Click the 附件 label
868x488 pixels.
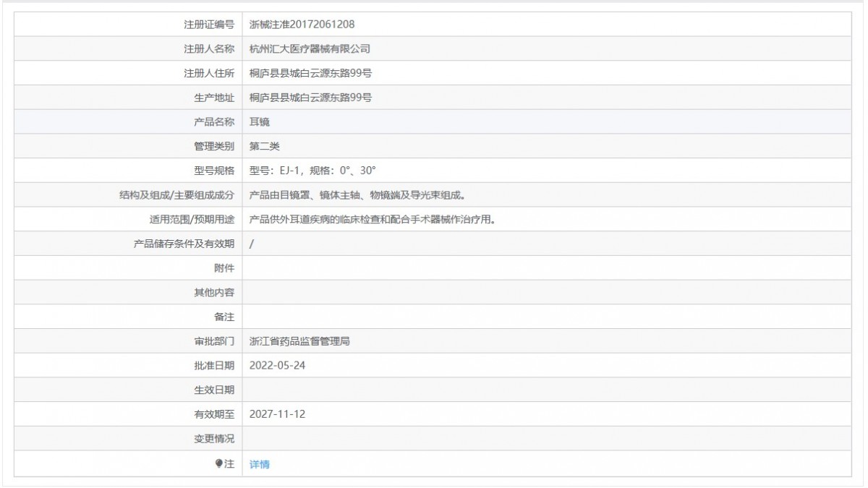click(224, 268)
